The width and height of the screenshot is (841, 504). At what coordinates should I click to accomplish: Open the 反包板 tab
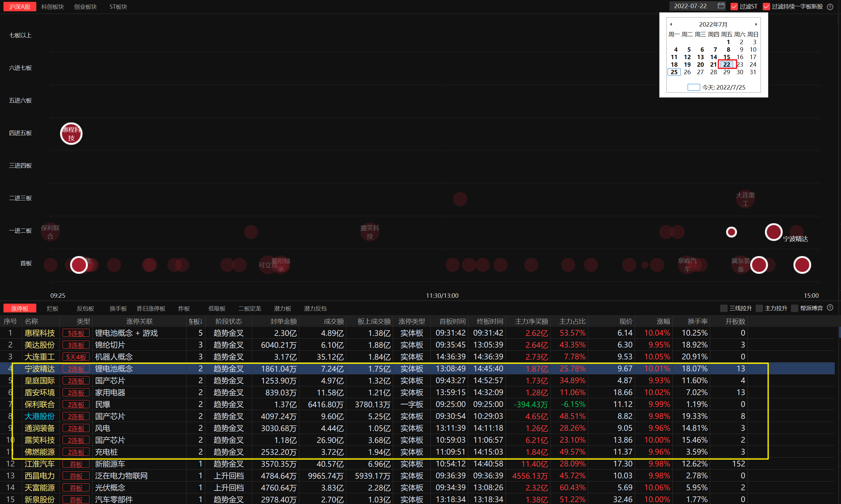85,308
